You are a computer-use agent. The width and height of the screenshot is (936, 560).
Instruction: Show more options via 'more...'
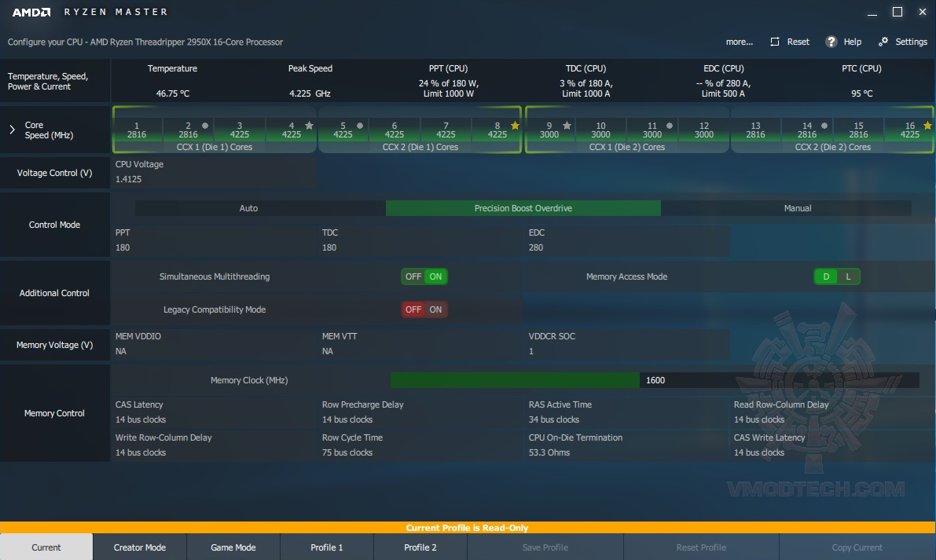pos(739,42)
